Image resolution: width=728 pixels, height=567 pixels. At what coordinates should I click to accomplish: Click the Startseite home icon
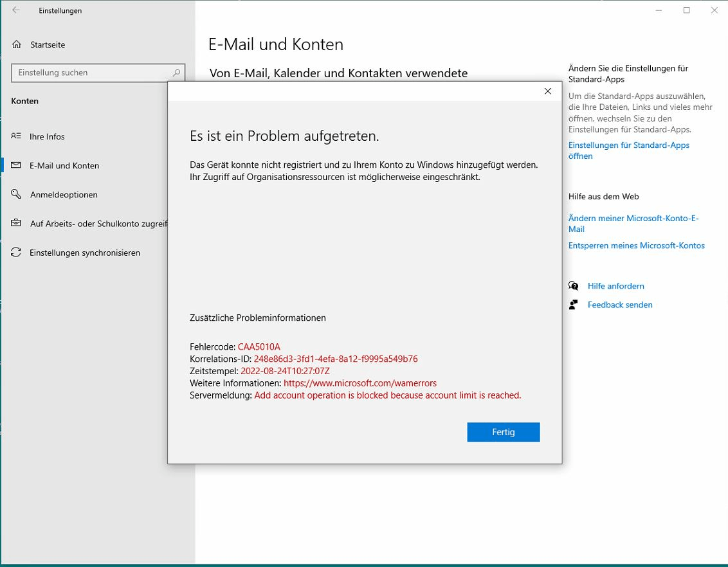(16, 44)
